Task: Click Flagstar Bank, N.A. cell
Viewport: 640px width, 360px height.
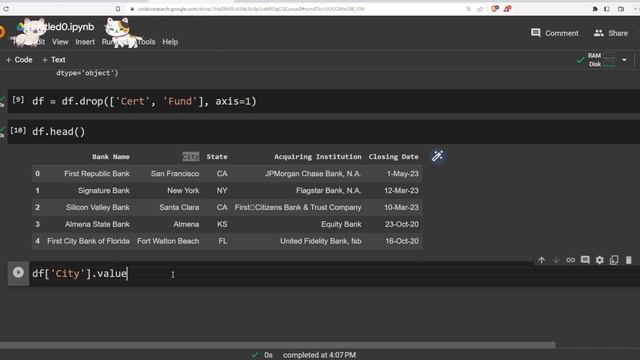Action: 329,190
